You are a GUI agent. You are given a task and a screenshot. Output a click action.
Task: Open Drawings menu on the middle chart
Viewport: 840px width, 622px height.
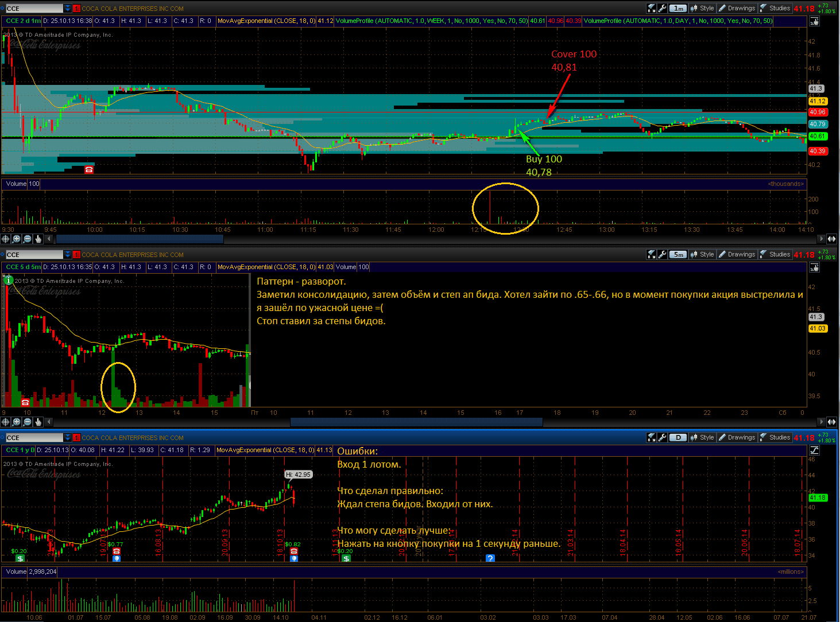(737, 254)
